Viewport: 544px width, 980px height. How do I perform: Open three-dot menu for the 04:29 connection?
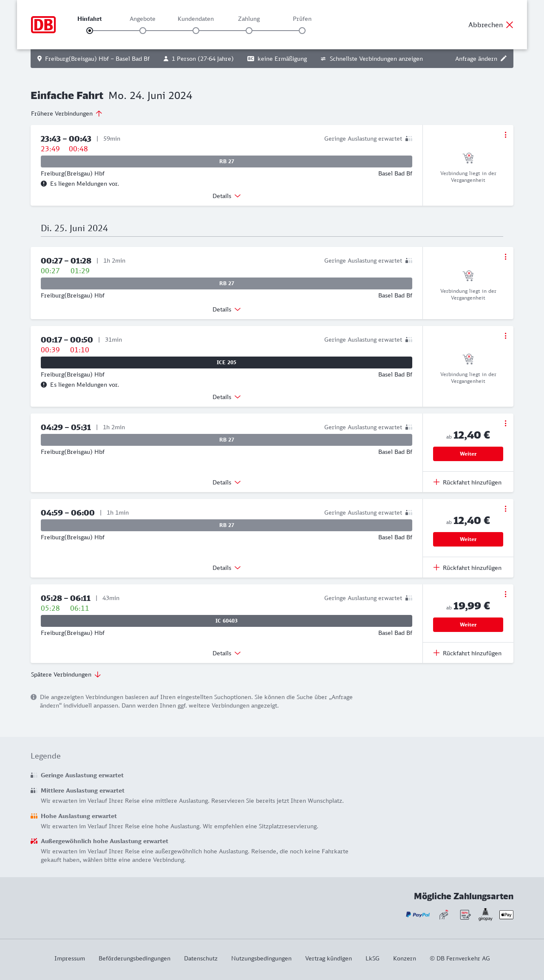point(505,423)
